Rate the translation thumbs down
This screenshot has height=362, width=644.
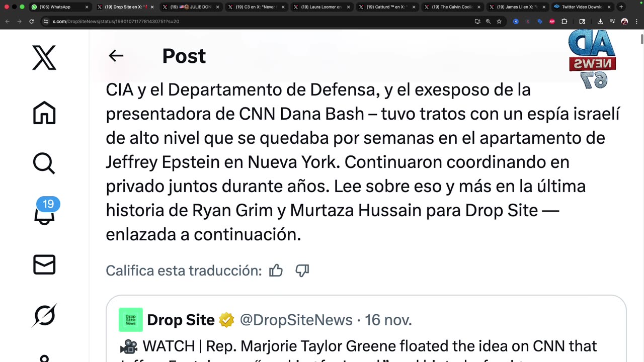302,270
